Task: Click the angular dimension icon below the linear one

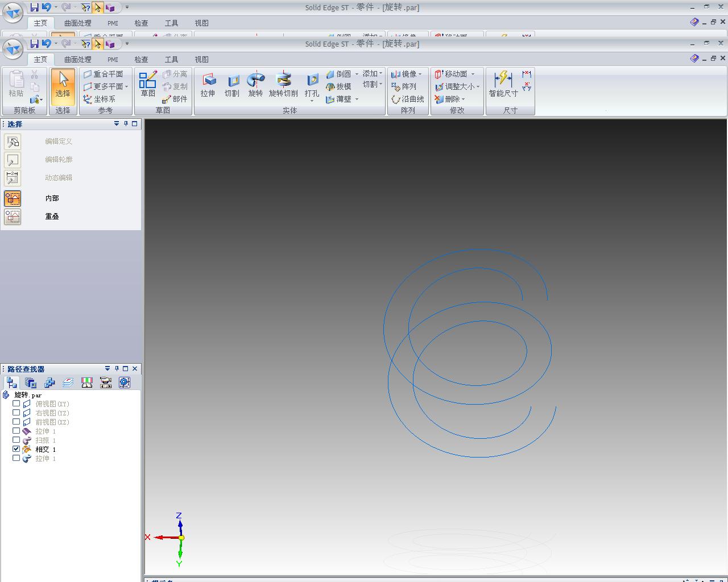Action: tap(527, 86)
